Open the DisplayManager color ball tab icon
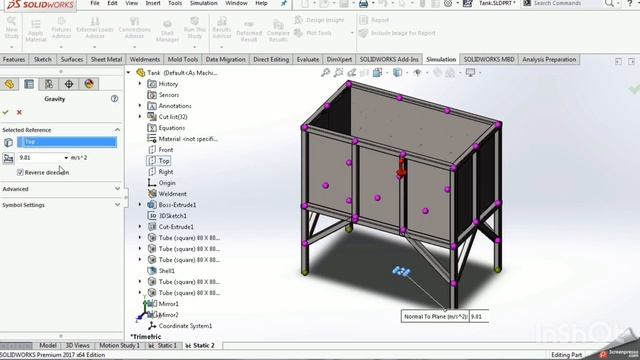This screenshot has width=640, height=360. coord(89,84)
